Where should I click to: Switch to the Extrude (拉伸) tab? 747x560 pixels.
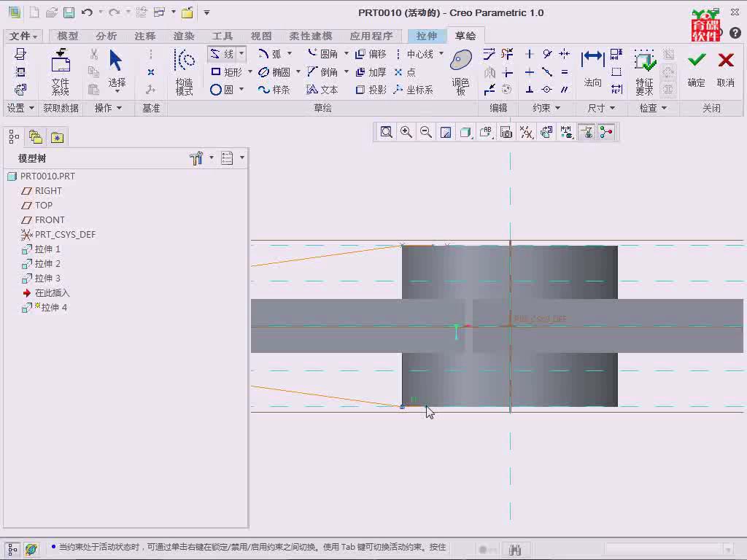[x=426, y=36]
